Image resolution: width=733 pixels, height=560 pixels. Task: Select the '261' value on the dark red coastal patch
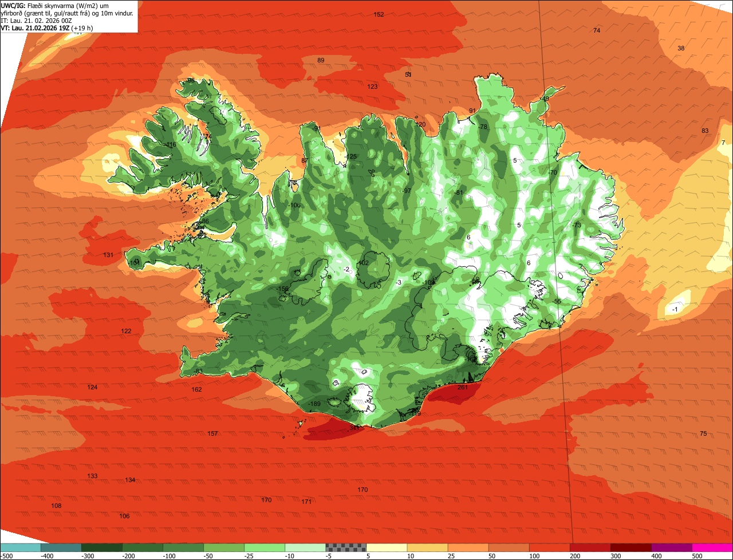tap(463, 387)
